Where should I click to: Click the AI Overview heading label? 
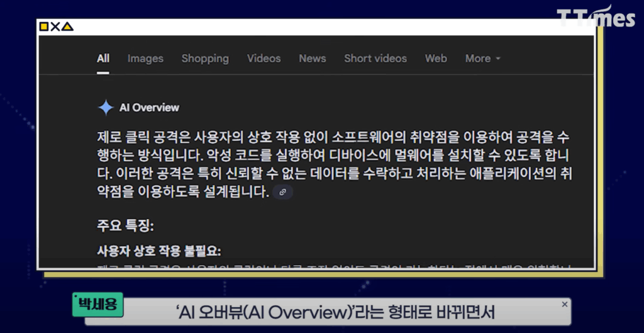149,108
